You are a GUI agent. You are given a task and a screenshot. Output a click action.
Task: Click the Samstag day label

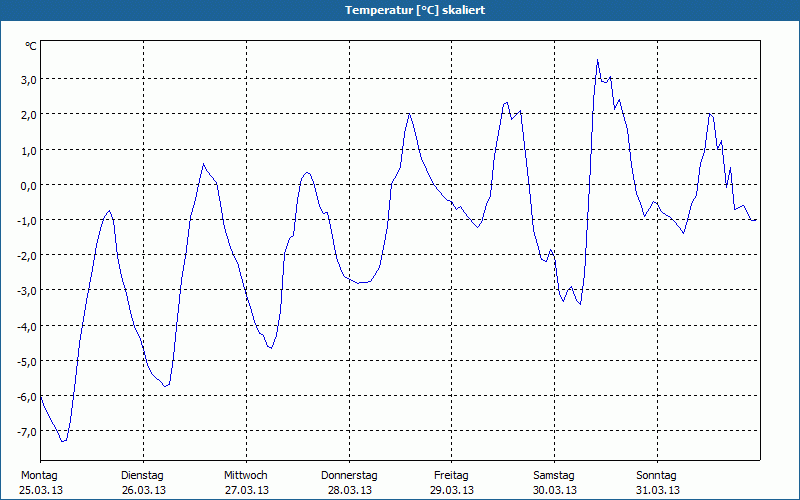(x=554, y=475)
